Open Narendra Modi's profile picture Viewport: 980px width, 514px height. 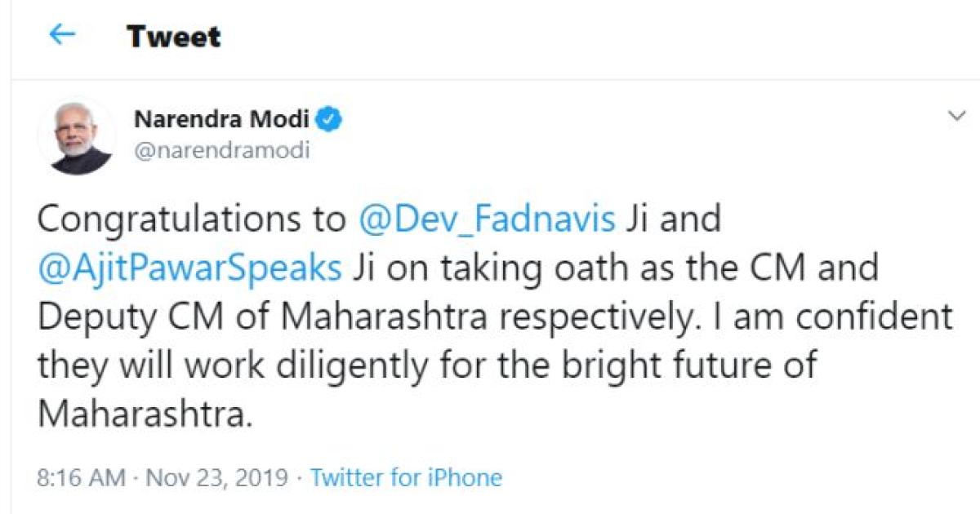click(x=79, y=136)
